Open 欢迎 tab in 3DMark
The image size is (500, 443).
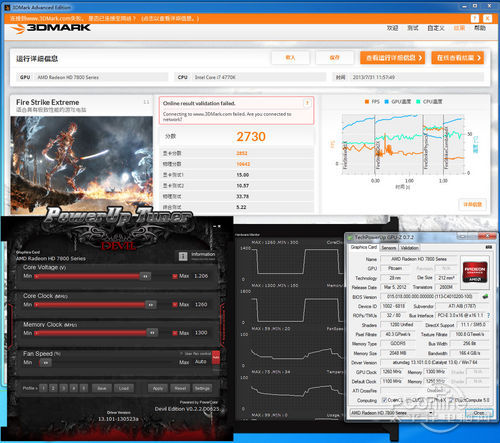click(x=392, y=28)
